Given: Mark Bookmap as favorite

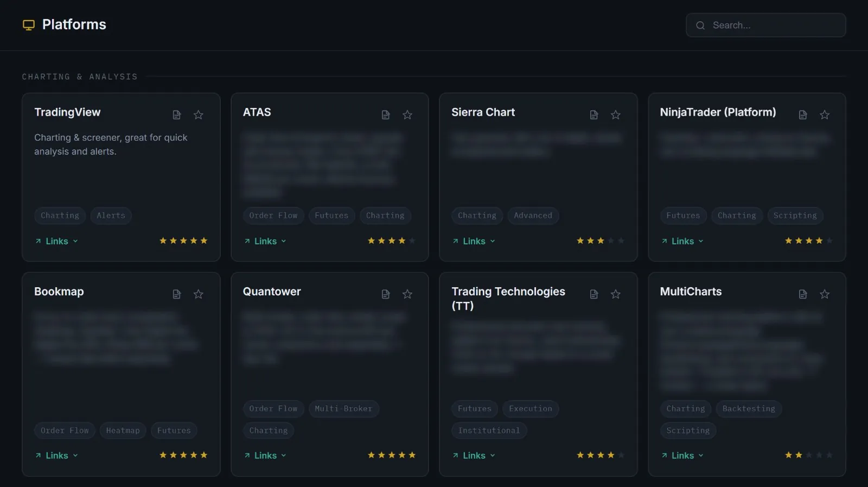Looking at the screenshot, I should click(x=199, y=294).
